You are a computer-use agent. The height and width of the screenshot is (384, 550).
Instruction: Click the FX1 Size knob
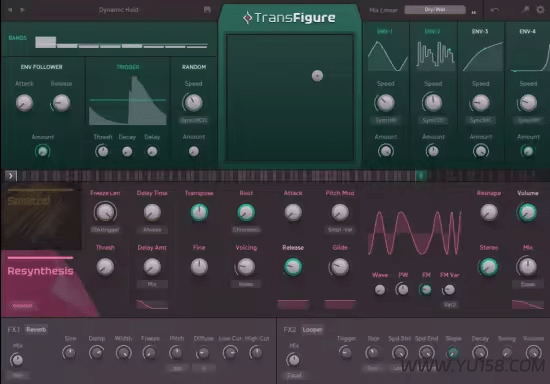coord(69,353)
